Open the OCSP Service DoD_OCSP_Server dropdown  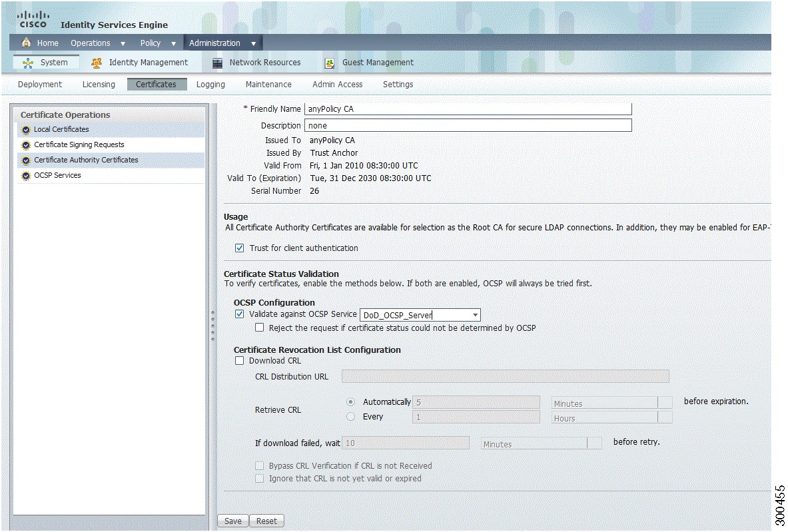(x=475, y=315)
